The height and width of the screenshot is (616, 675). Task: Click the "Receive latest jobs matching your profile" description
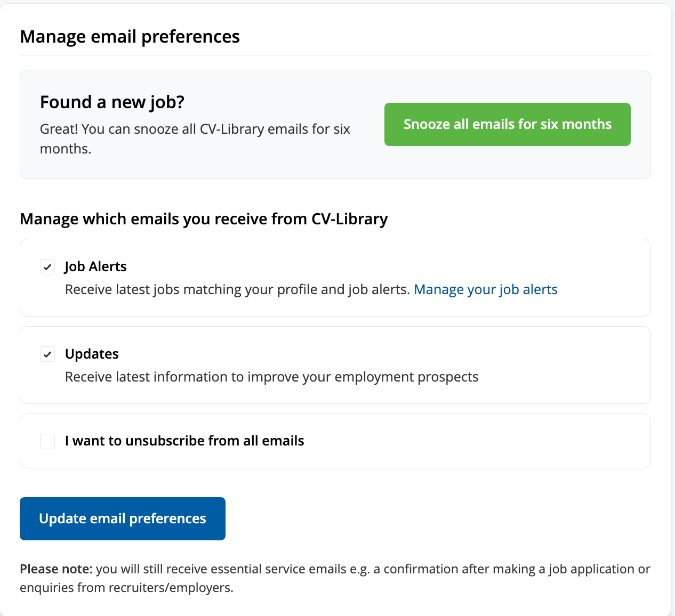pyautogui.click(x=237, y=289)
